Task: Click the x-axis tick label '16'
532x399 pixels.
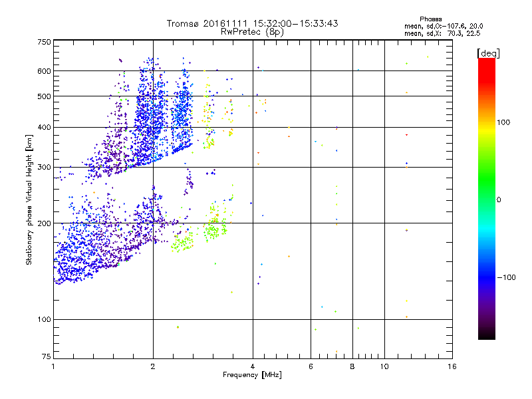Action: [x=452, y=366]
